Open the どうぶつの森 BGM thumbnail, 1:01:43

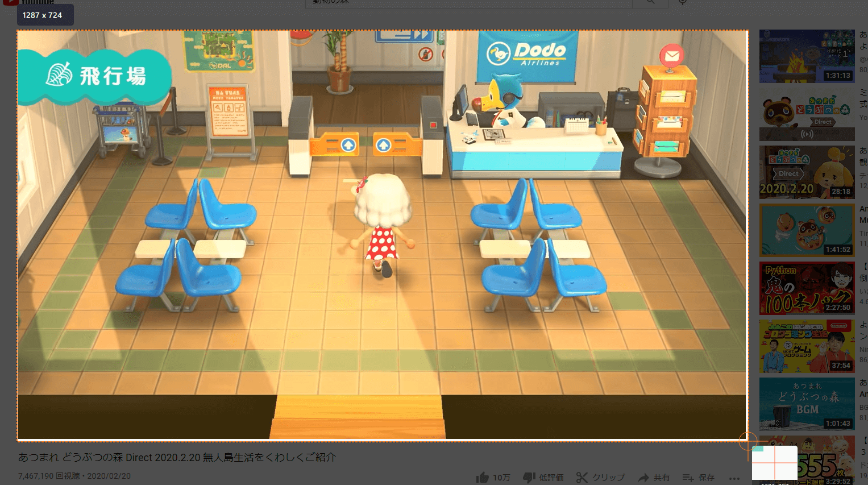[807, 404]
